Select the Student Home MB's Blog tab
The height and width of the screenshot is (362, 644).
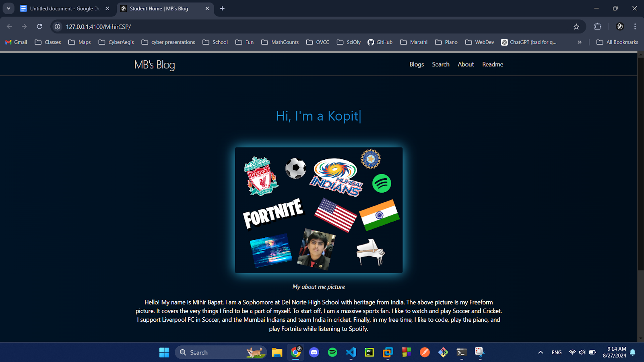tap(164, 8)
